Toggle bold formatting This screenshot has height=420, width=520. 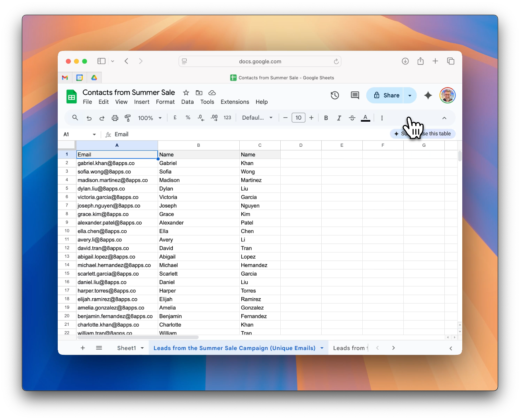click(x=326, y=118)
